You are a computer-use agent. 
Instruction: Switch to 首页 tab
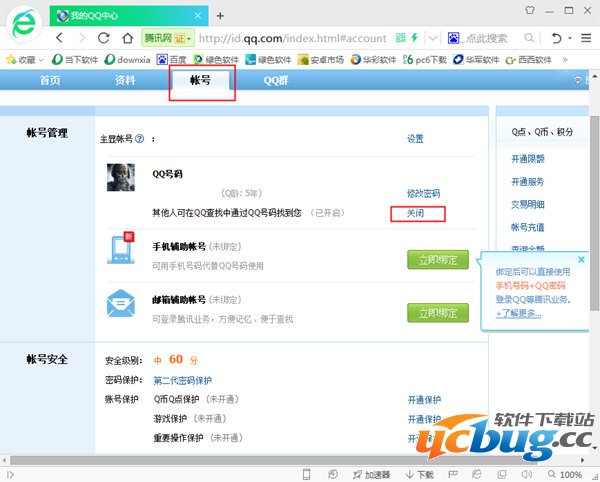(x=50, y=80)
